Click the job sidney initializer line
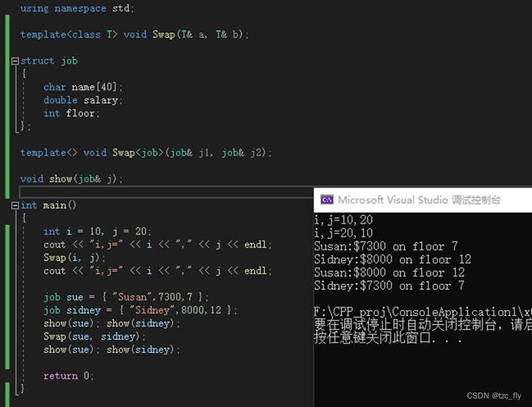532x407 pixels. (x=140, y=311)
